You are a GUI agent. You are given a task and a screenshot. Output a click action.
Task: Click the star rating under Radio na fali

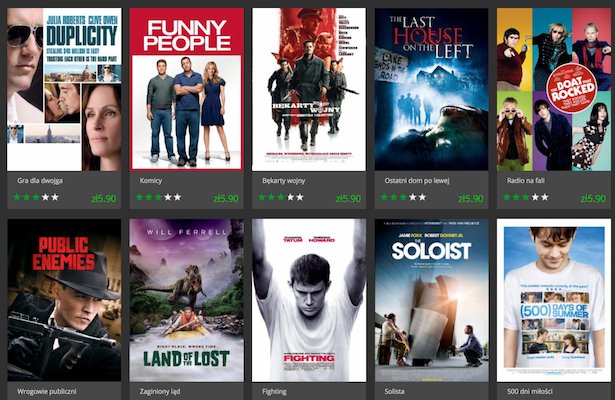(x=526, y=197)
